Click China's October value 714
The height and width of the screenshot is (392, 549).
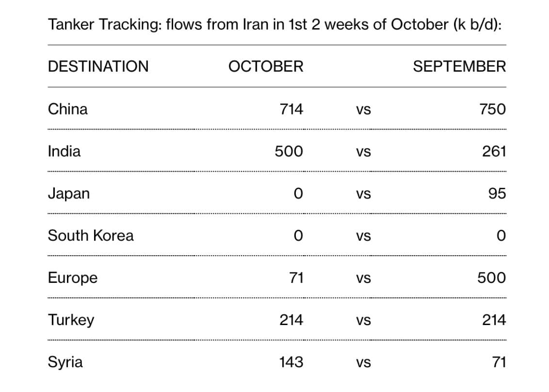291,109
